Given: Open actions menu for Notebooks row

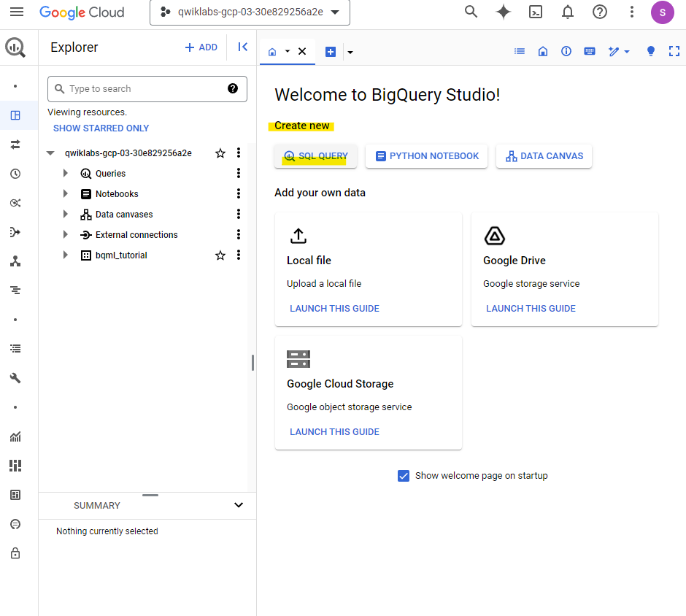Looking at the screenshot, I should pos(239,193).
